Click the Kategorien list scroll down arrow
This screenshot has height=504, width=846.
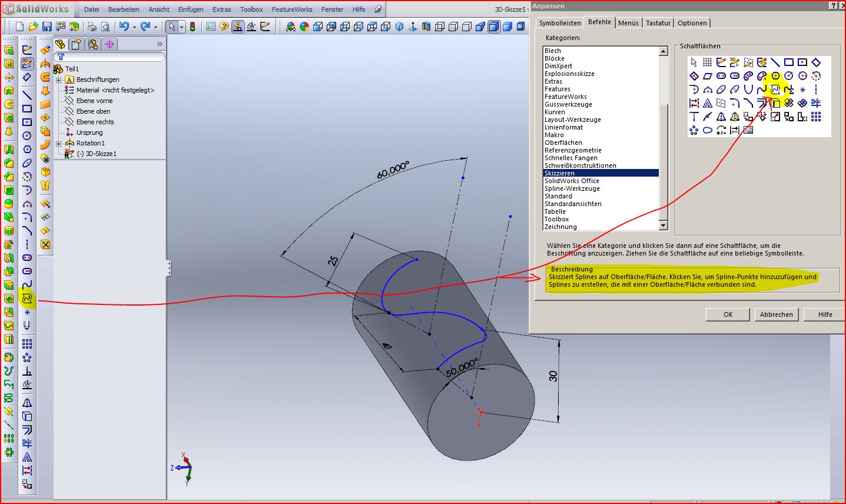pos(663,226)
